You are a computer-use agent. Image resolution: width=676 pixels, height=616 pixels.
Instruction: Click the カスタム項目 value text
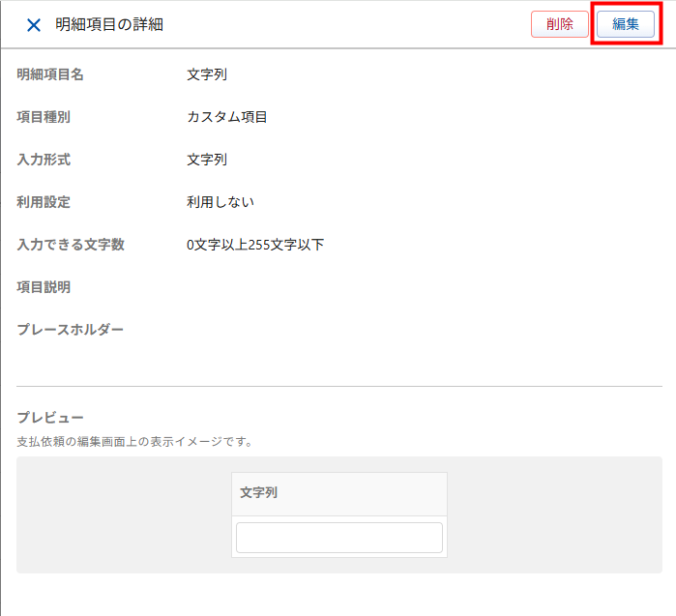click(227, 117)
